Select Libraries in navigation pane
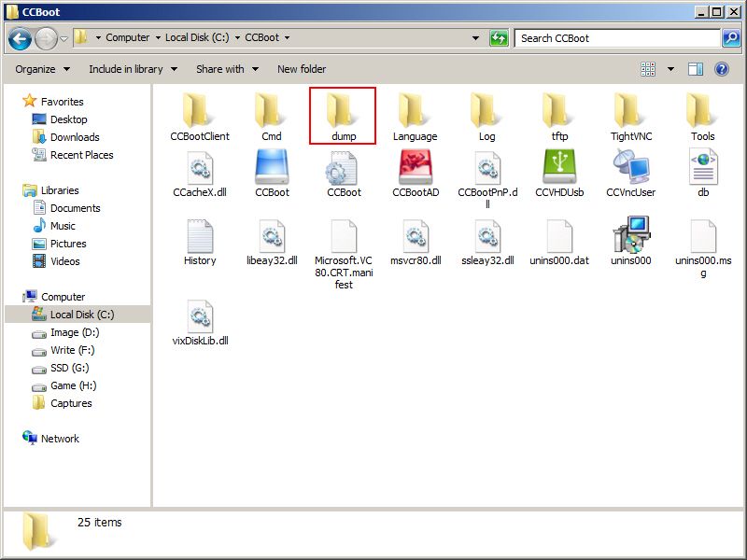The image size is (747, 560). (x=50, y=190)
